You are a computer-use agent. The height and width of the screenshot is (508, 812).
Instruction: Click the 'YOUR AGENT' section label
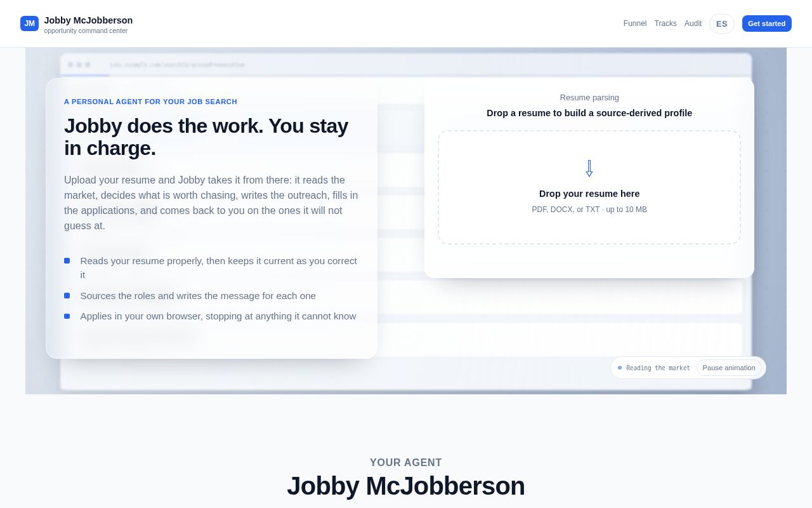406,463
